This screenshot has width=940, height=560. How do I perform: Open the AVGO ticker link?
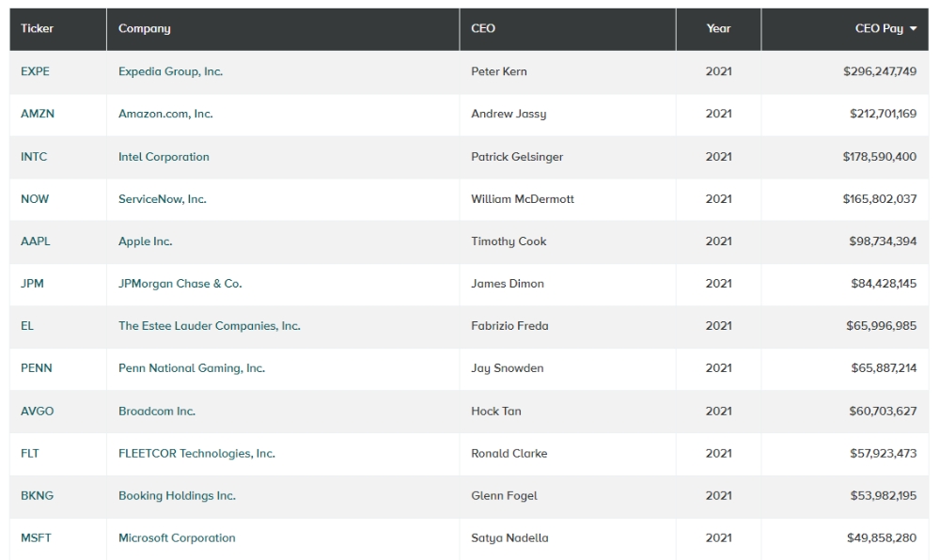point(38,411)
